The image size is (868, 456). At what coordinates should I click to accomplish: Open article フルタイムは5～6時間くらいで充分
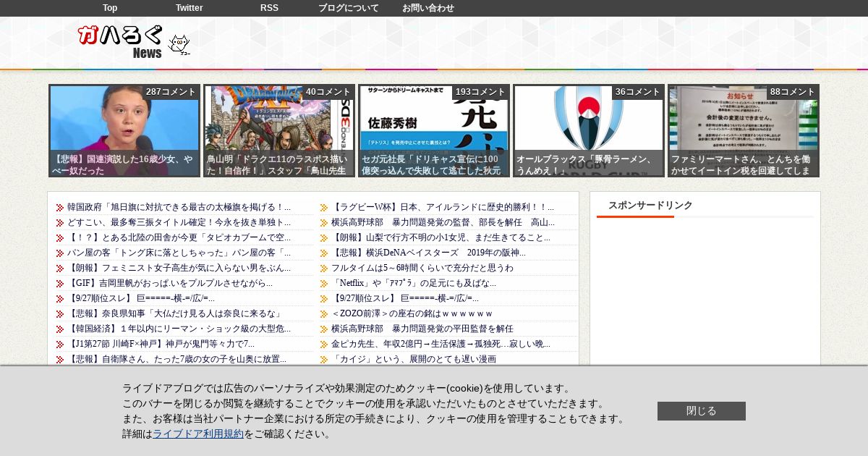tap(422, 268)
